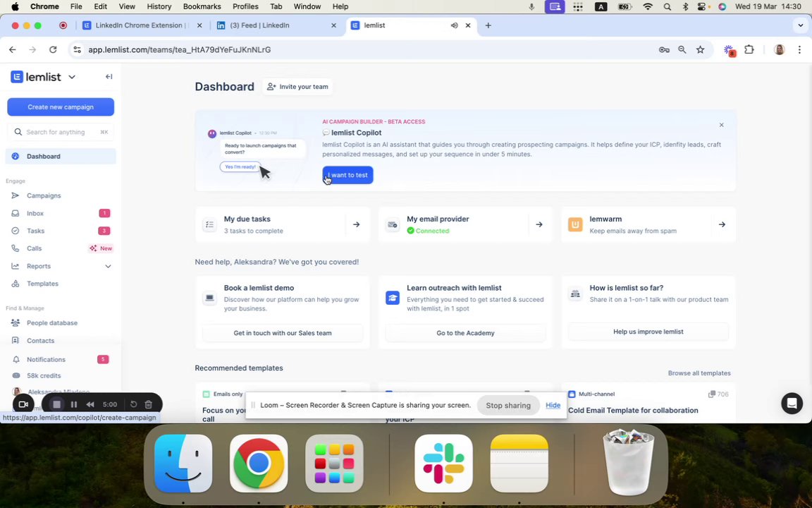The height and width of the screenshot is (508, 812).
Task: Open the password key icon
Action: click(x=664, y=50)
